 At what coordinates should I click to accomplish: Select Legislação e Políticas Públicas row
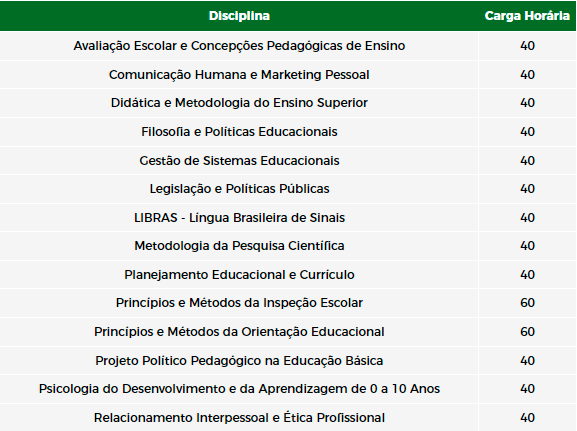click(288, 189)
